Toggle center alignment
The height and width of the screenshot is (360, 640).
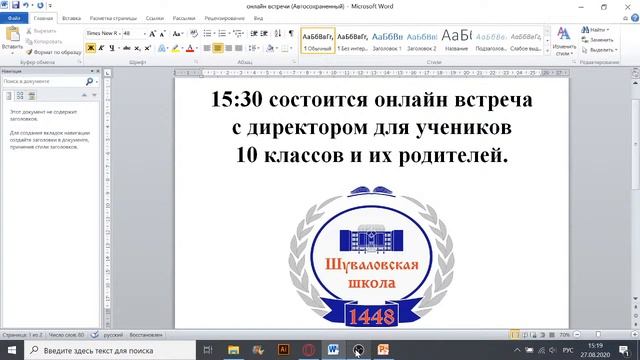tap(218, 48)
